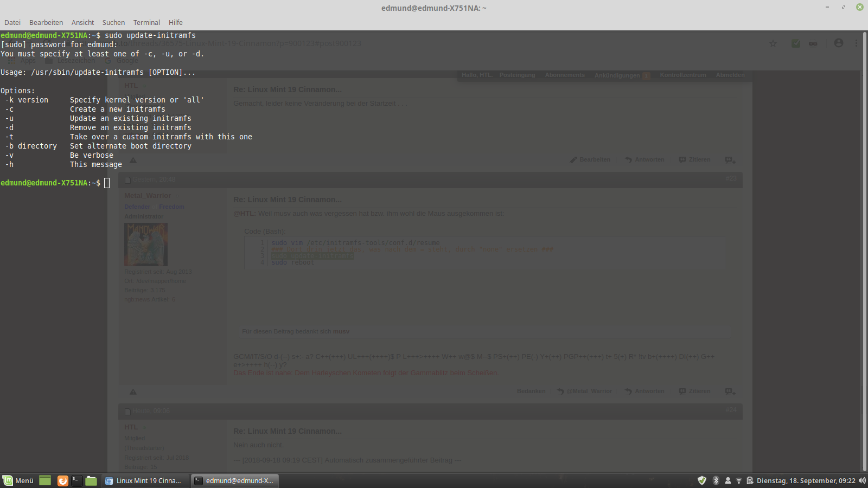
Task: Open the Datei menu
Action: pyautogui.click(x=12, y=23)
